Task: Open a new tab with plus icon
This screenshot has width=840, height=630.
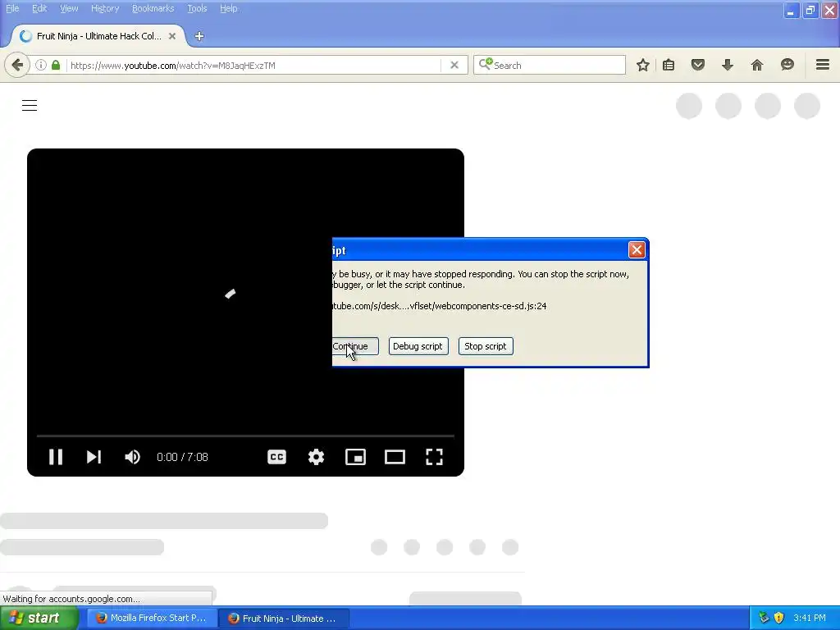Action: point(199,36)
